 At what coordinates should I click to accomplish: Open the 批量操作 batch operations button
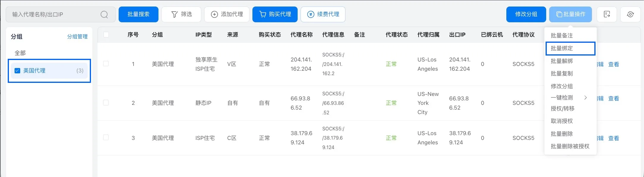pos(570,14)
